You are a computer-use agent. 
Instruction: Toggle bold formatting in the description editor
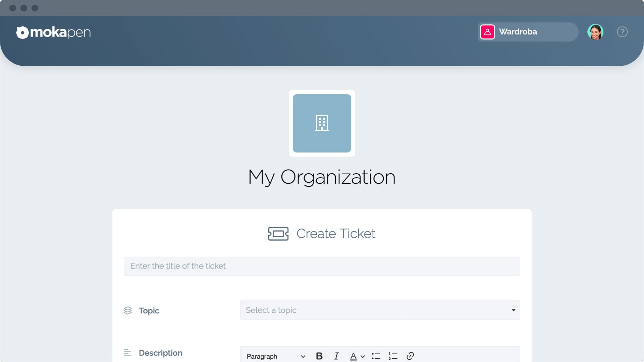pos(319,356)
